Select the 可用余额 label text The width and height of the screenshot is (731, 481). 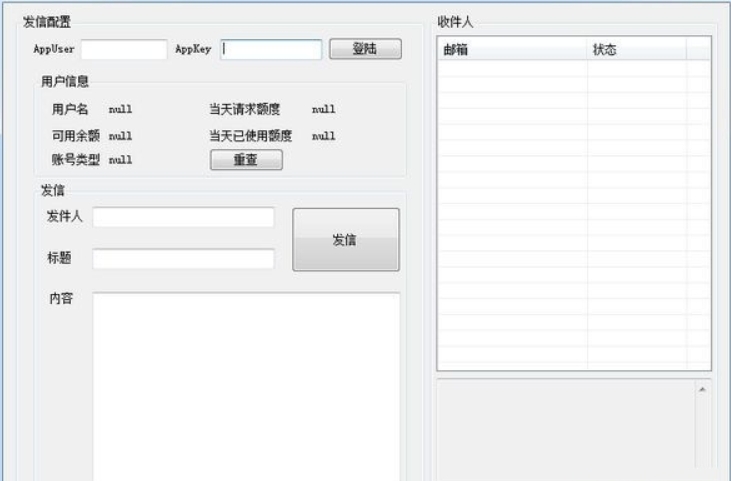click(x=76, y=136)
